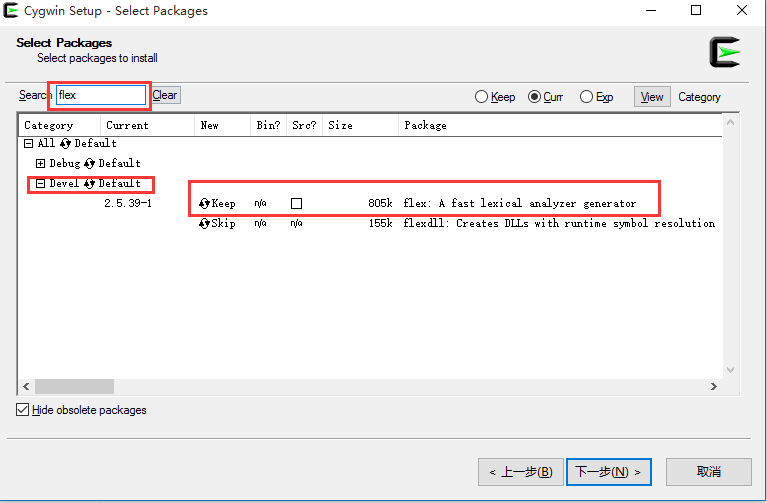Click the vertical scrollbar down arrow

(730, 370)
